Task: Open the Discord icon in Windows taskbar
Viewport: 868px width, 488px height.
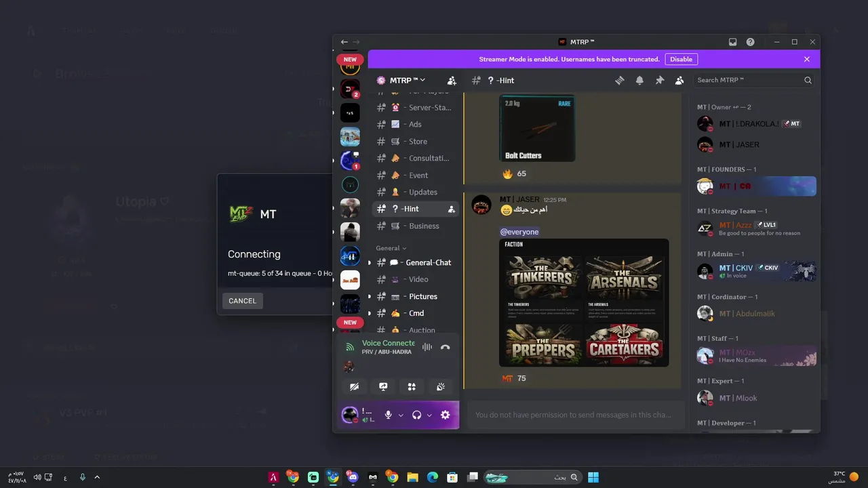Action: point(353,477)
